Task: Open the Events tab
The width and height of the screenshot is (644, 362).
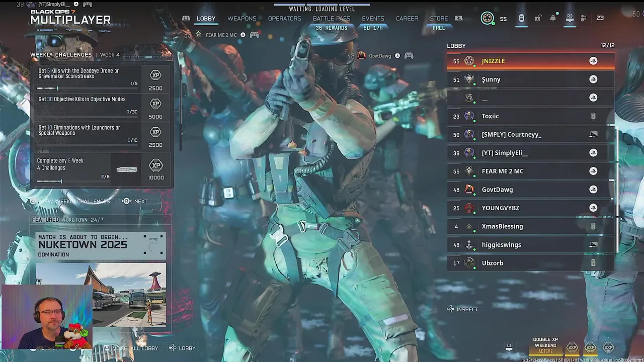Action: [x=373, y=18]
